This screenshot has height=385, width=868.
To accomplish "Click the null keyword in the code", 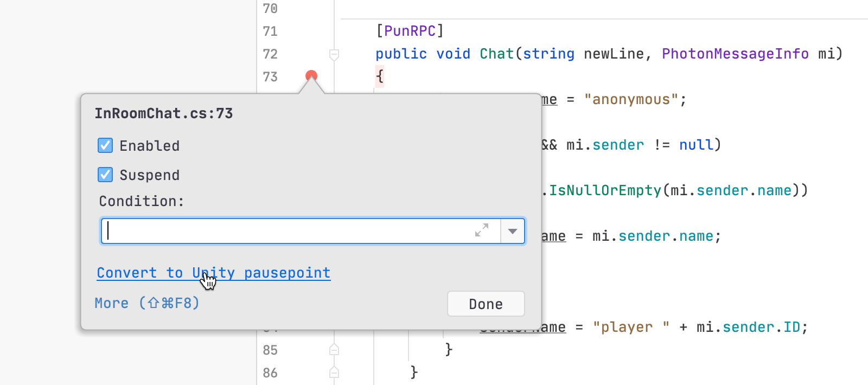I will (x=696, y=145).
